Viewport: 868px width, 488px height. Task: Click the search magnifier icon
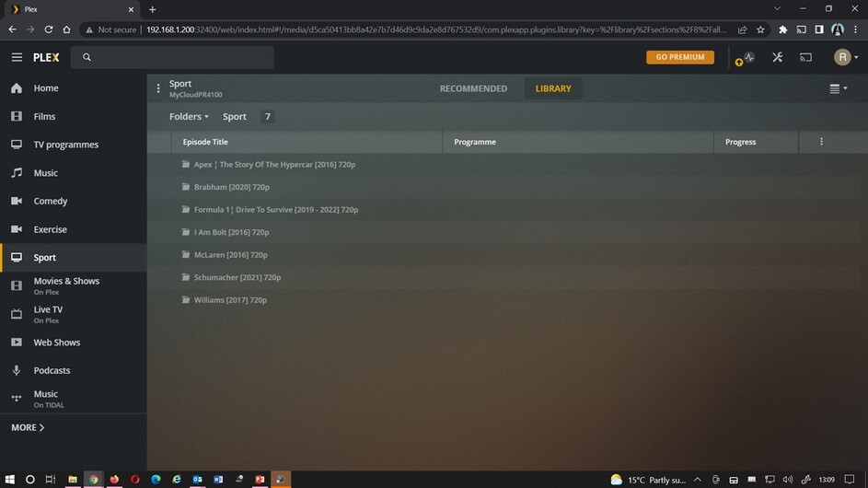coord(87,57)
